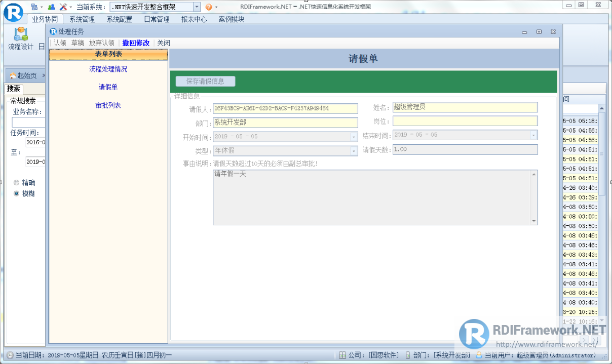
Task: Select the 精确 (exact) search option
Action: (x=16, y=183)
